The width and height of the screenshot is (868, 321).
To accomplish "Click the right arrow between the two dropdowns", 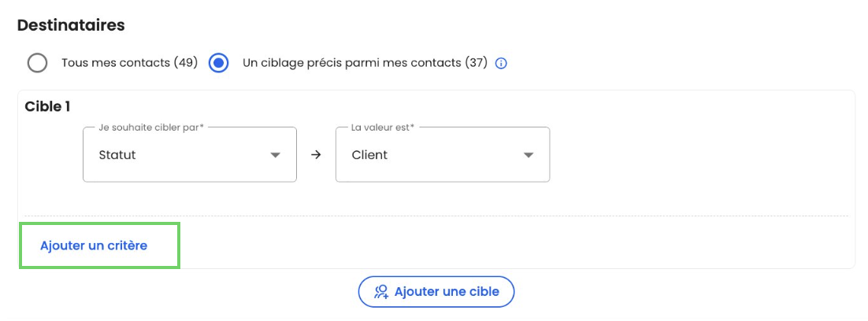I will (316, 155).
